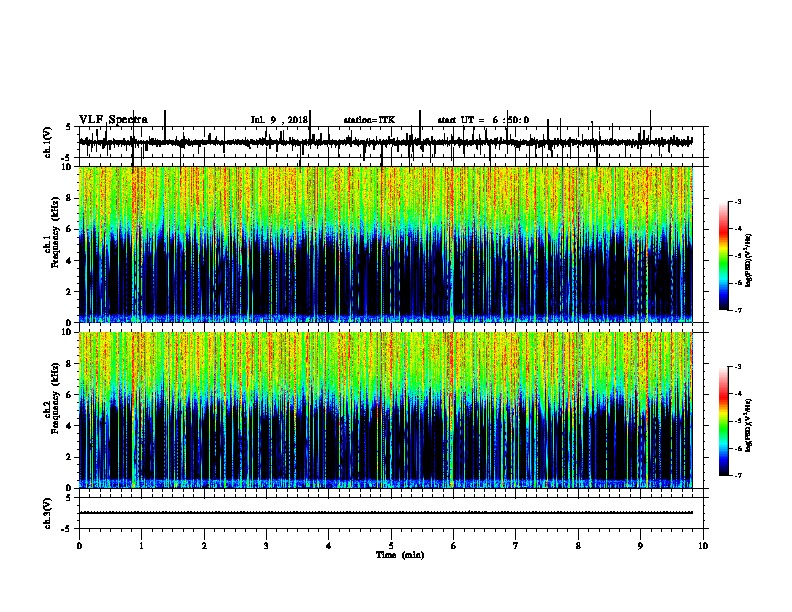Click the ch.2 colorbar PSD unit label
This screenshot has height=612, width=792.
(748, 425)
